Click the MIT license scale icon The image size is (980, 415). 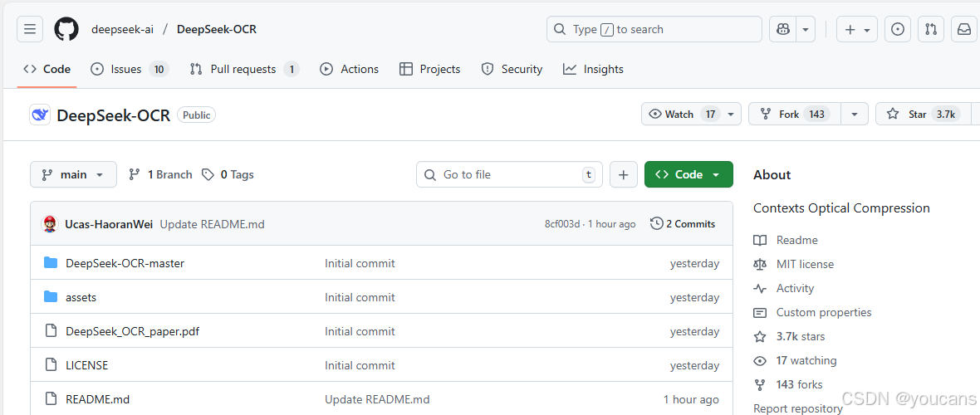pos(760,265)
